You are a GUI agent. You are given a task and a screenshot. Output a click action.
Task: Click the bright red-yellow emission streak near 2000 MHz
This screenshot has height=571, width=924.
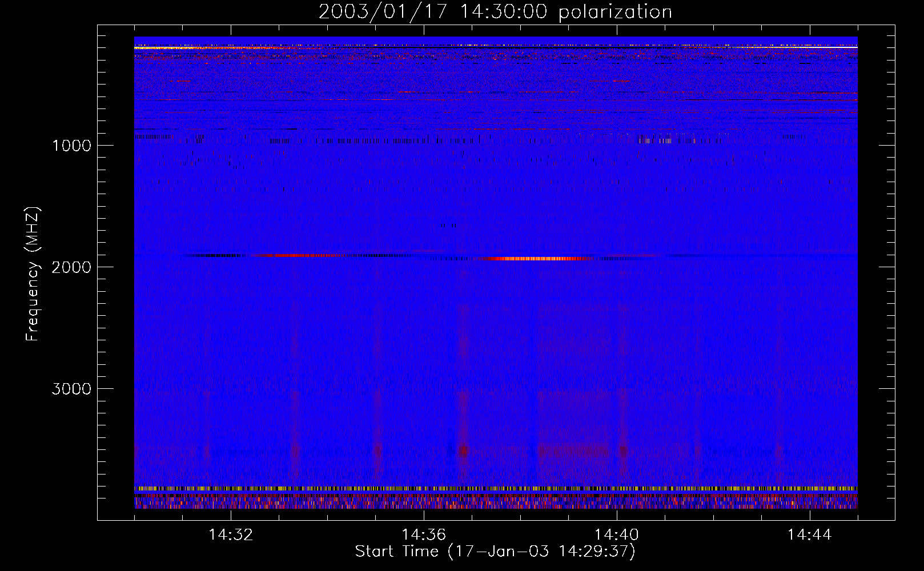click(x=537, y=259)
